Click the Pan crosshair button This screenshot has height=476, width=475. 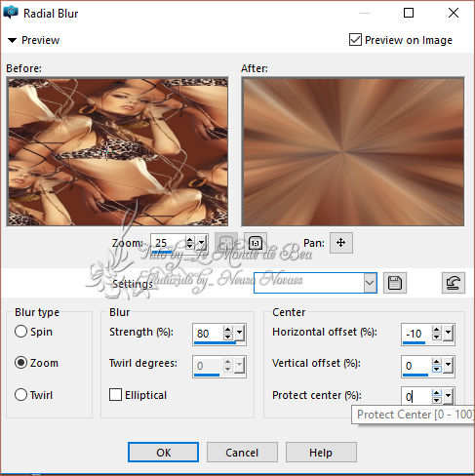click(341, 243)
